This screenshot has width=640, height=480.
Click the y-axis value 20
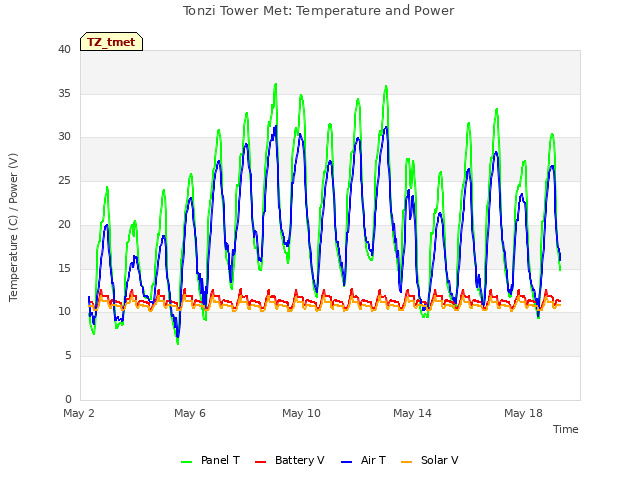(x=64, y=224)
